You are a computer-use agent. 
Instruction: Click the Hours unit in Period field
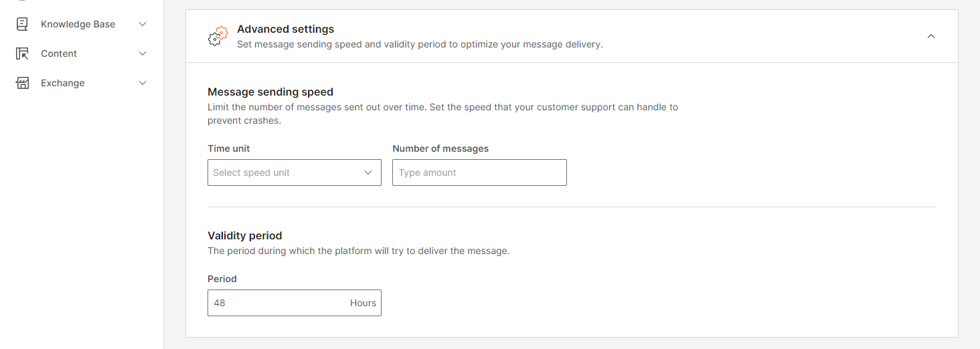point(363,303)
